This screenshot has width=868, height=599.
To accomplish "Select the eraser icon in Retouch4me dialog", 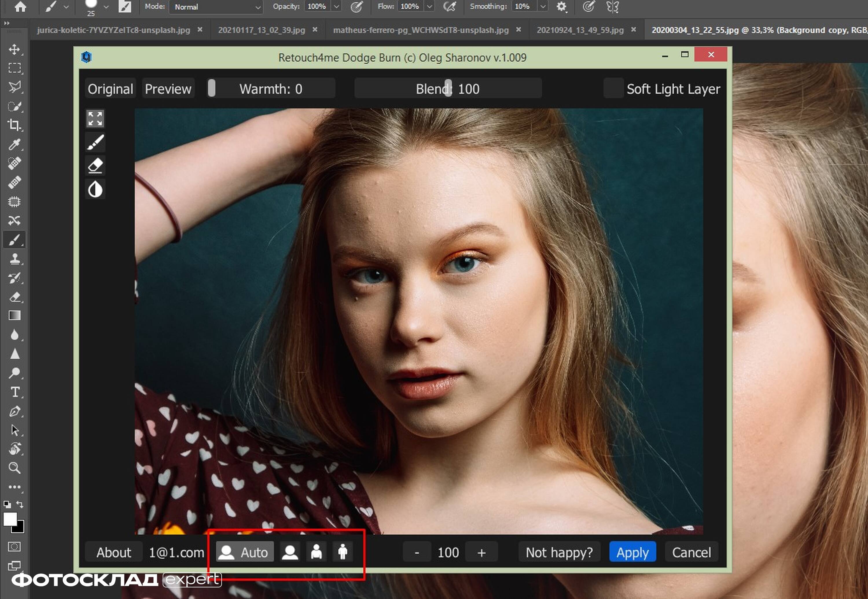I will tap(95, 166).
